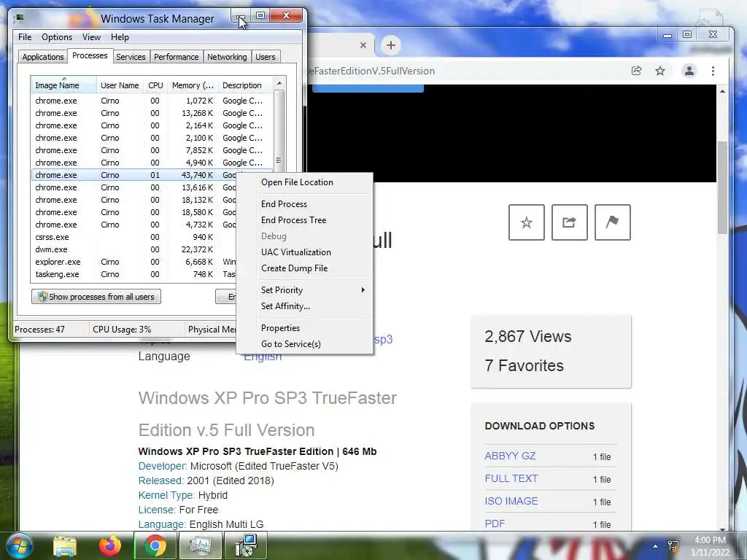This screenshot has height=560, width=747.
Task: Open the network installer taskbar icon
Action: (x=246, y=545)
